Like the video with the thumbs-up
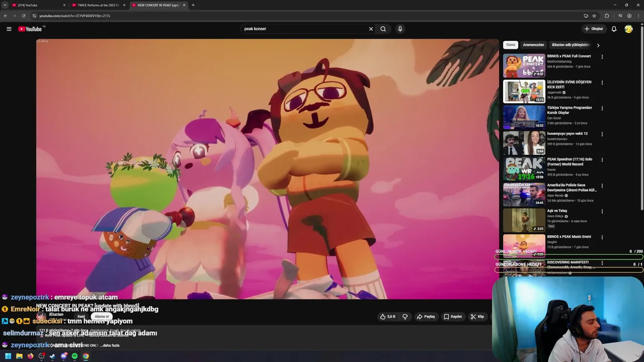The width and height of the screenshot is (644, 362). coord(388,317)
